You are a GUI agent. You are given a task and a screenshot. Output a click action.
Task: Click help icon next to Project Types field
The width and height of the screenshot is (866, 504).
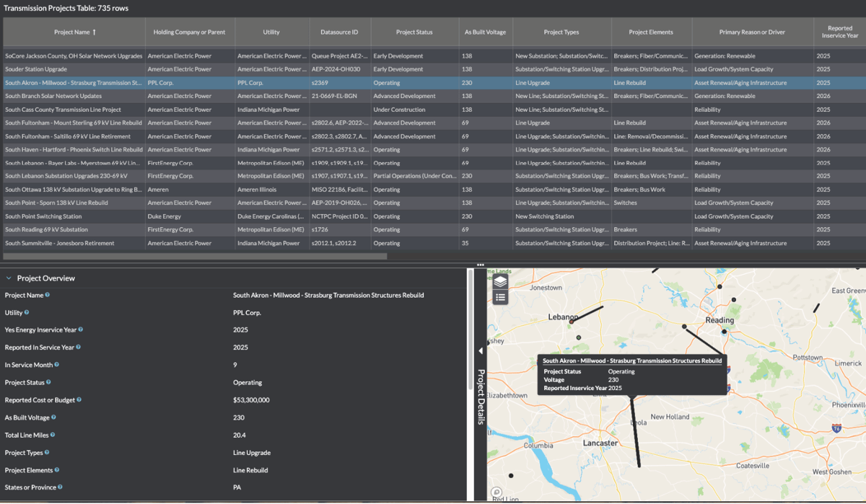coord(48,452)
